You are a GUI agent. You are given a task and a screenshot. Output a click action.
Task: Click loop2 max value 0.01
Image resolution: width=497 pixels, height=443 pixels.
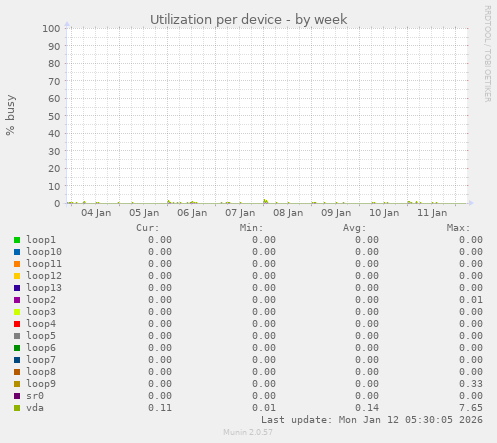click(x=471, y=300)
